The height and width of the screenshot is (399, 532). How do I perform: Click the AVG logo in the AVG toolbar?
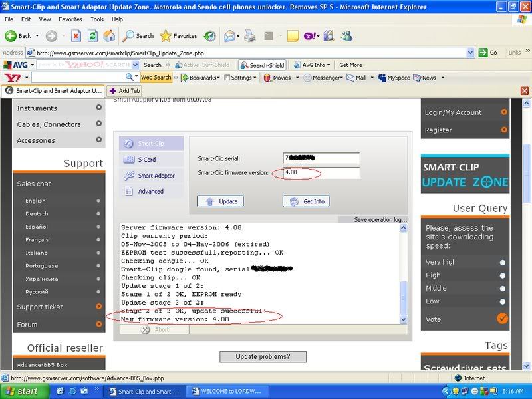click(x=15, y=65)
